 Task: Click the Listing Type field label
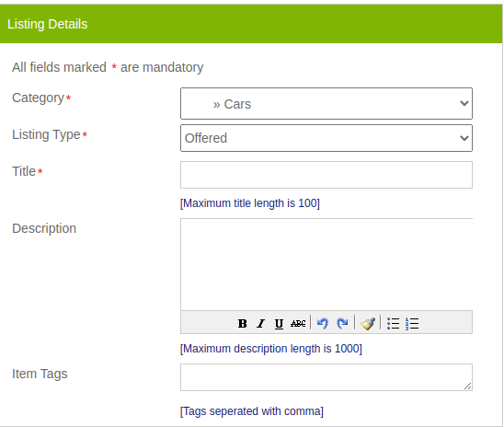tap(46, 134)
